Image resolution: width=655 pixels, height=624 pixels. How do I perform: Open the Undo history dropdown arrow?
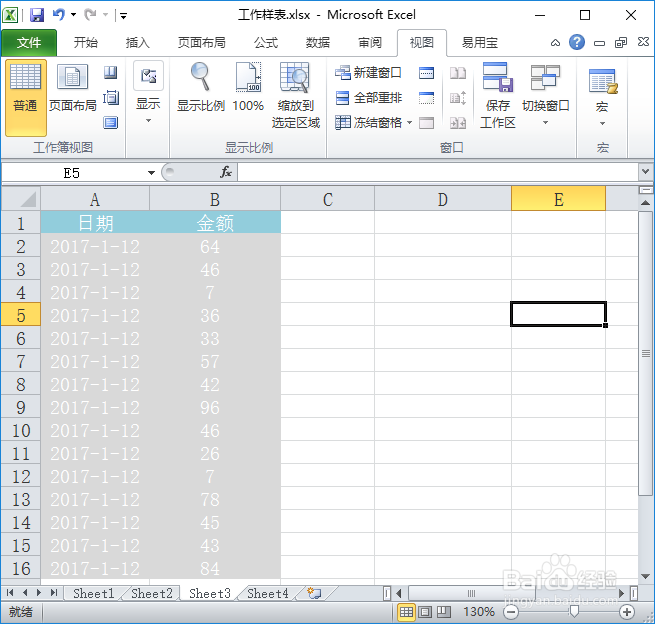click(74, 15)
